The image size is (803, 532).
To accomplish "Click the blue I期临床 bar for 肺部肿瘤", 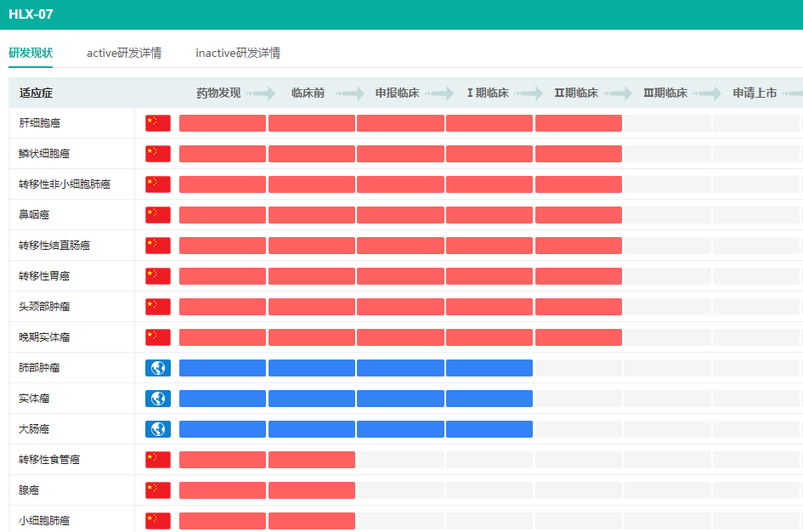I will 489,368.
